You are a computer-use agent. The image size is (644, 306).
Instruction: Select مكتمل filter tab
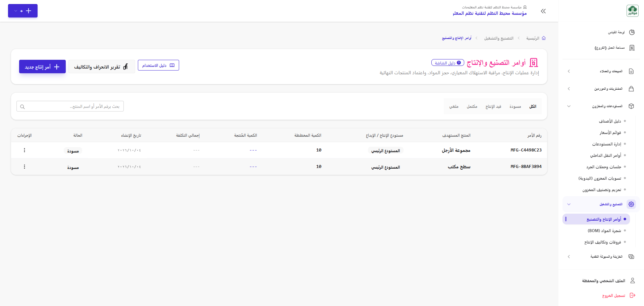(x=472, y=106)
